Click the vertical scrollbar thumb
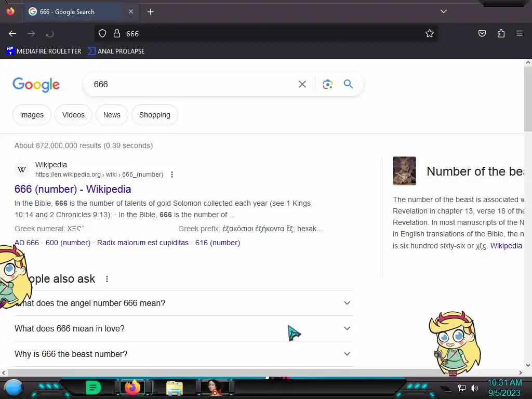This screenshot has width=532, height=399. (528, 98)
